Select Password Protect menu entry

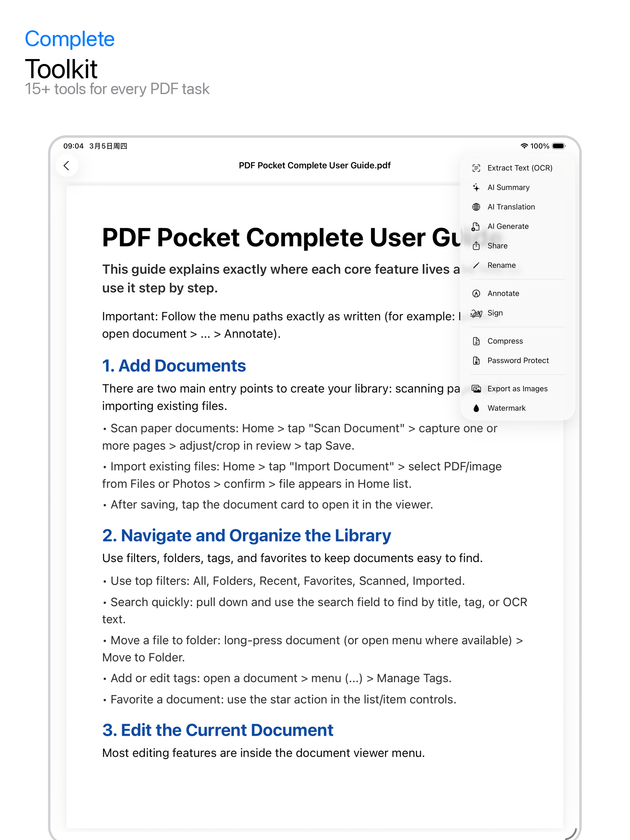click(517, 360)
